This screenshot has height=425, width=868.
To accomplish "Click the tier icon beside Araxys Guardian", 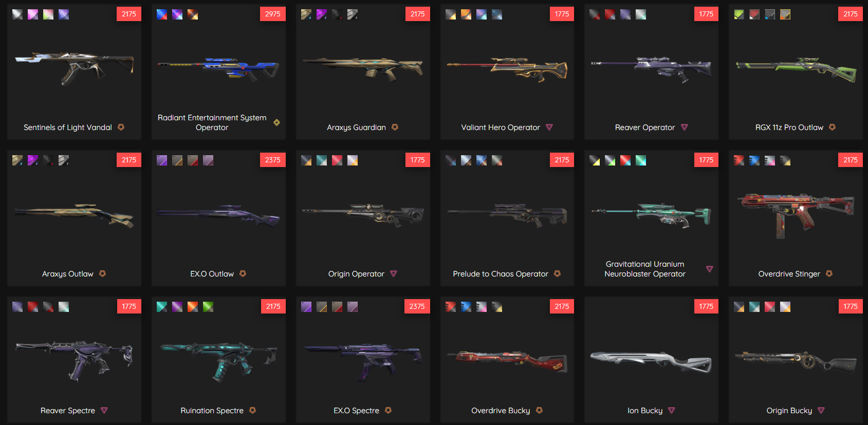I will pos(395,127).
